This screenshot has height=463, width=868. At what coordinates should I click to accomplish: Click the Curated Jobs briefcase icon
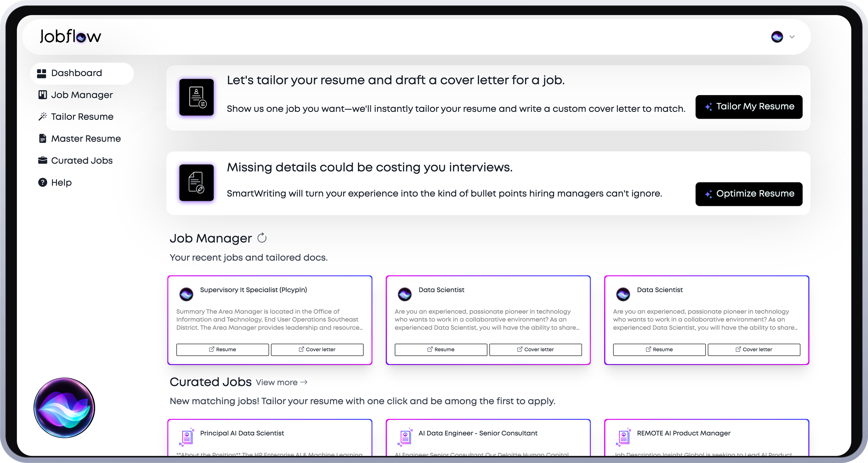point(42,160)
